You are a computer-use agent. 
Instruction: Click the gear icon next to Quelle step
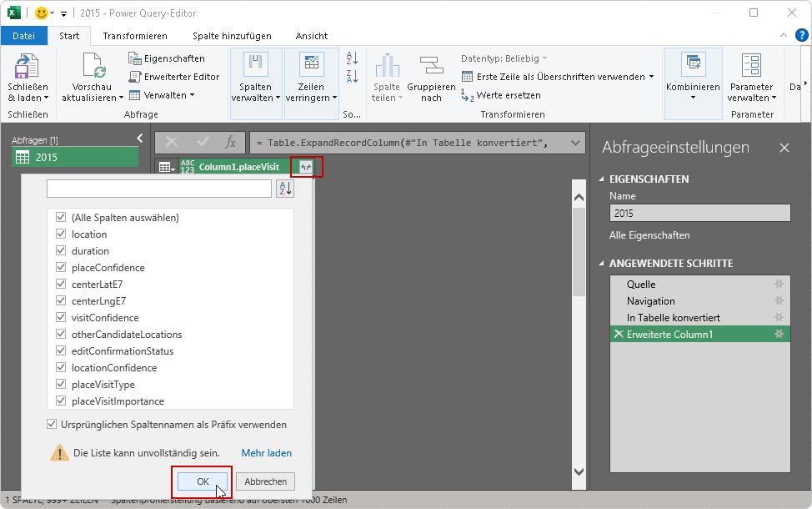pos(779,285)
